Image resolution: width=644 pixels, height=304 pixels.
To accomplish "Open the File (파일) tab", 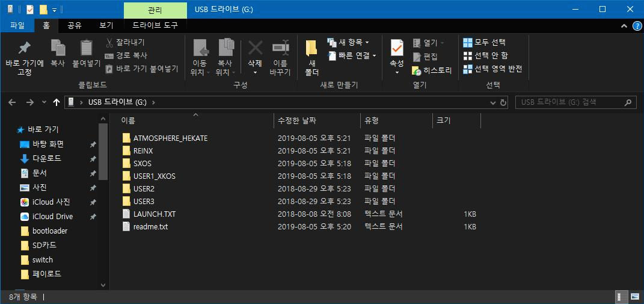I will coord(17,25).
